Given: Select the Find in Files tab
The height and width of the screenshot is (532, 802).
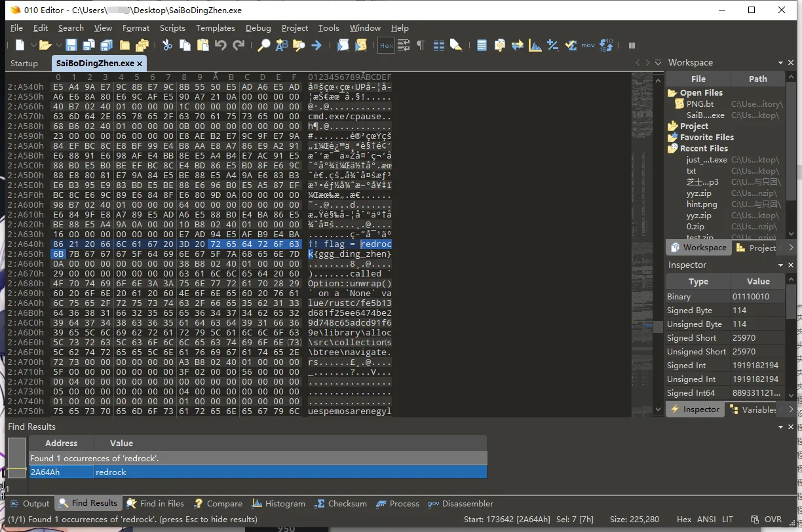Looking at the screenshot, I should [x=155, y=503].
